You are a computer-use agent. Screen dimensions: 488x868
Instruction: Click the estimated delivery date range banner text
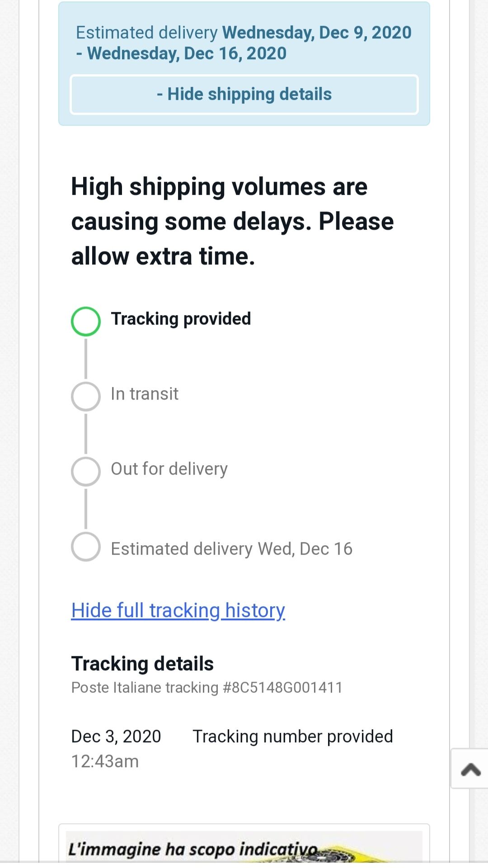244,43
